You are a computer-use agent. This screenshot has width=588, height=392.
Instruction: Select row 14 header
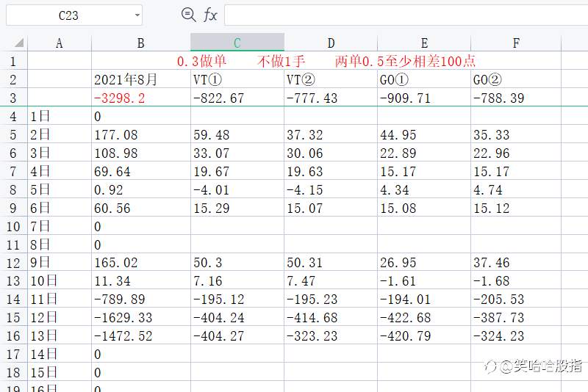(13, 300)
